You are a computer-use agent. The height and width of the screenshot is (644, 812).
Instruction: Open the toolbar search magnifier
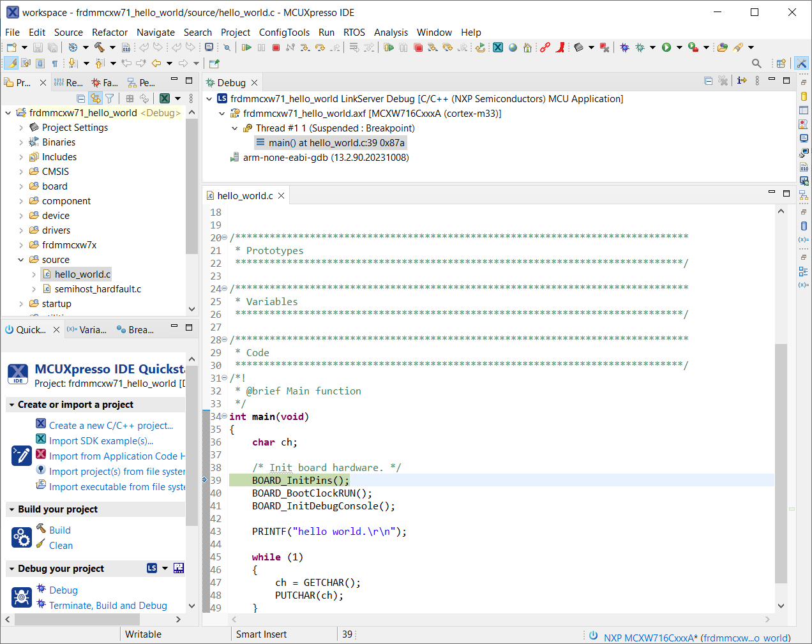[756, 63]
